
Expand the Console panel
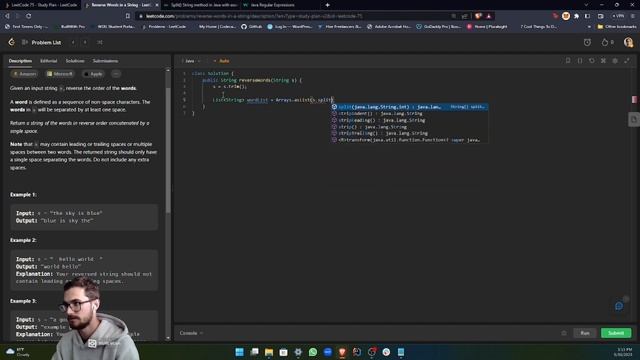191,333
